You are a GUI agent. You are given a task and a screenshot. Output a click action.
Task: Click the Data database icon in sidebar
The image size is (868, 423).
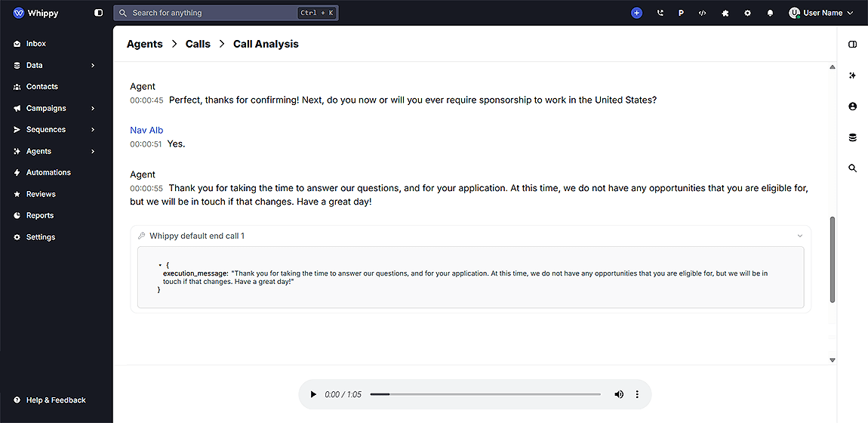point(17,65)
